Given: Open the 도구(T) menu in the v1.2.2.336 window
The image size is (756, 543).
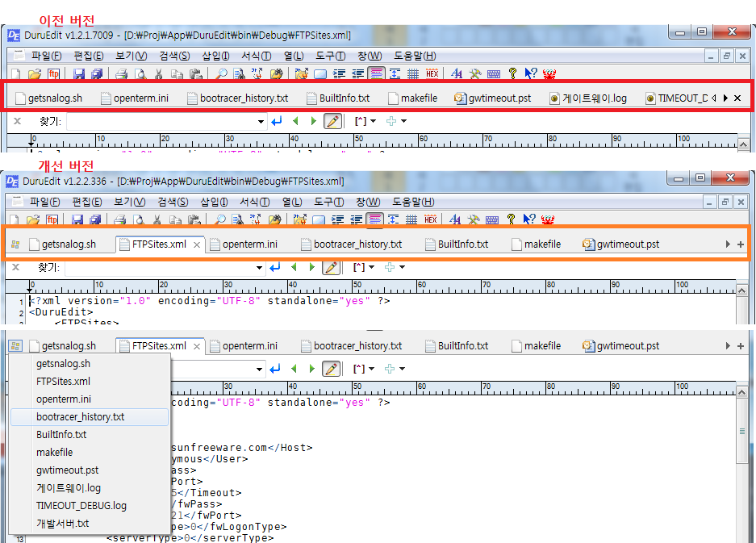Looking at the screenshot, I should (329, 202).
